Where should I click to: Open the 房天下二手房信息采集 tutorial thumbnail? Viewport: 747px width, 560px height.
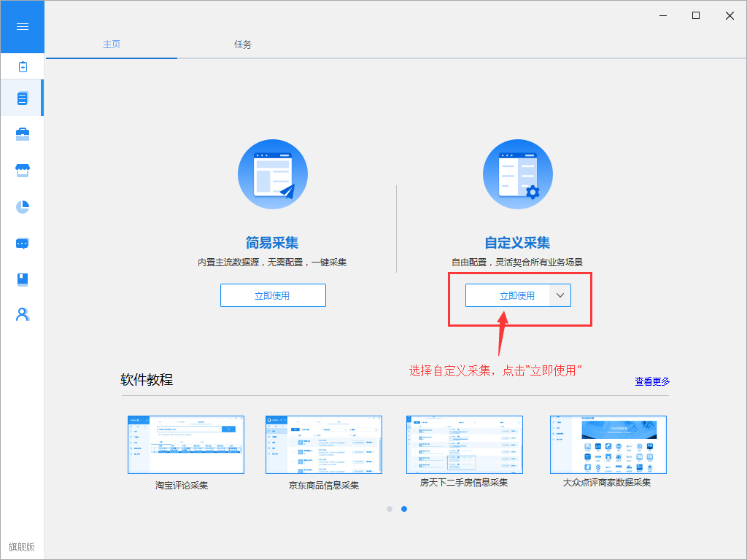coord(464,445)
